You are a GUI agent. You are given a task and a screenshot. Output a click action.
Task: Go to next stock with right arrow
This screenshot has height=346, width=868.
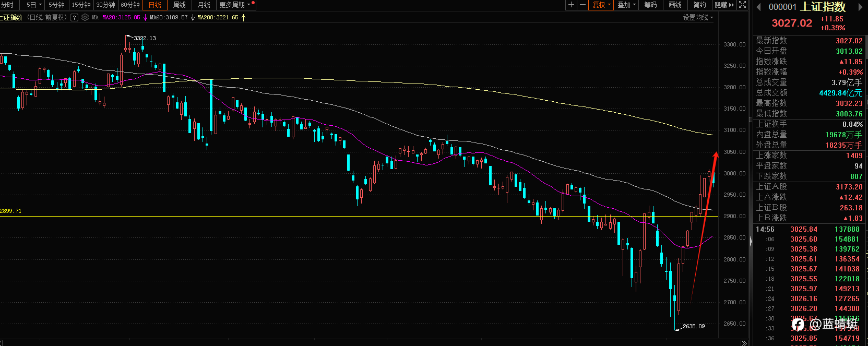click(861, 7)
